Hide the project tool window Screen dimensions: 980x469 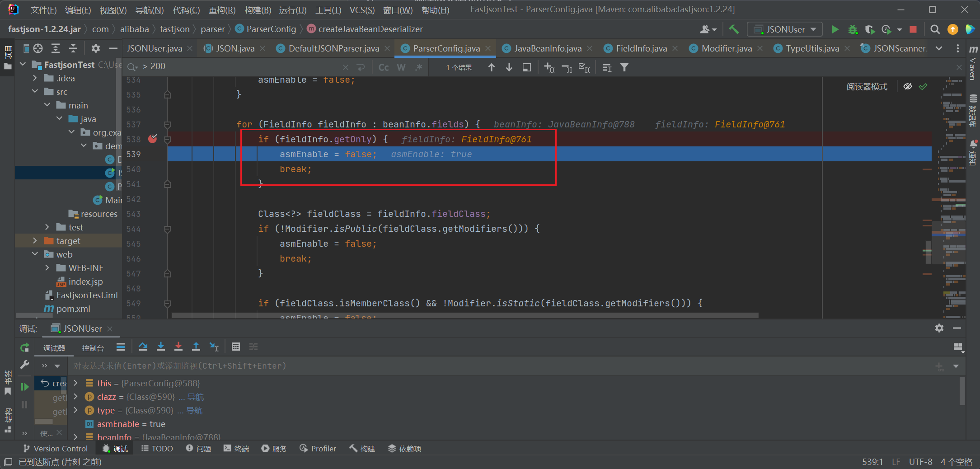113,48
